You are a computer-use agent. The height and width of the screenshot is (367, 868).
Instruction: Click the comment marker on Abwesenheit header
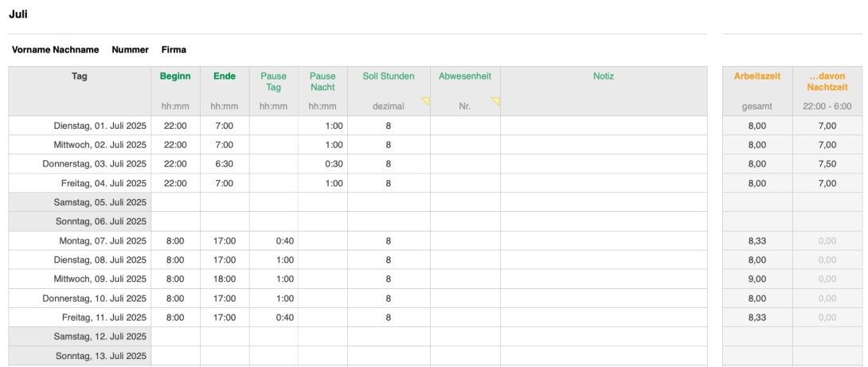(x=495, y=101)
